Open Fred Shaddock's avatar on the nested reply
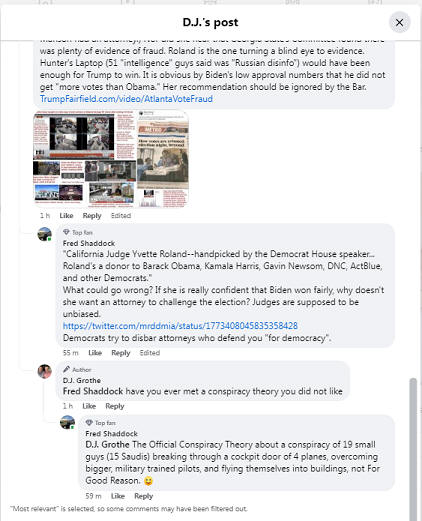Image resolution: width=422 pixels, height=521 pixels. 67,422
